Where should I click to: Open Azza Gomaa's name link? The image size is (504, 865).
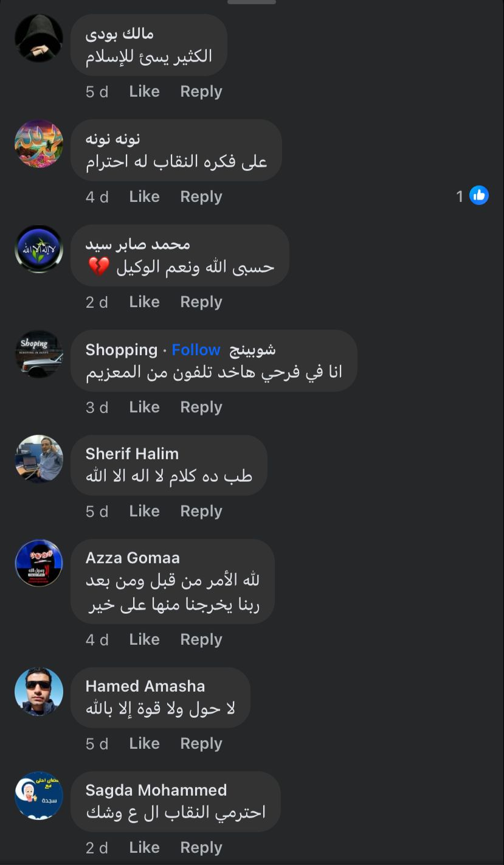pyautogui.click(x=133, y=558)
